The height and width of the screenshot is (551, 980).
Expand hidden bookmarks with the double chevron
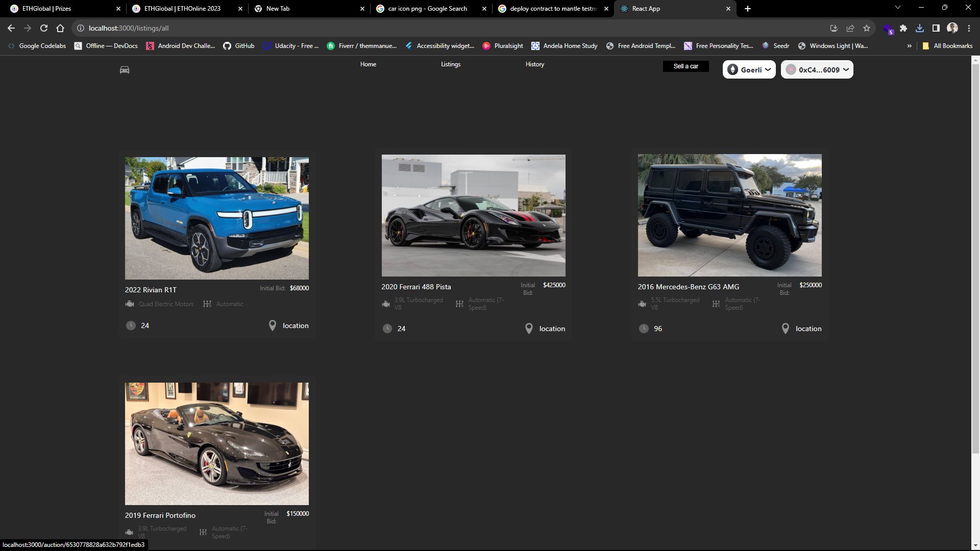(x=909, y=46)
